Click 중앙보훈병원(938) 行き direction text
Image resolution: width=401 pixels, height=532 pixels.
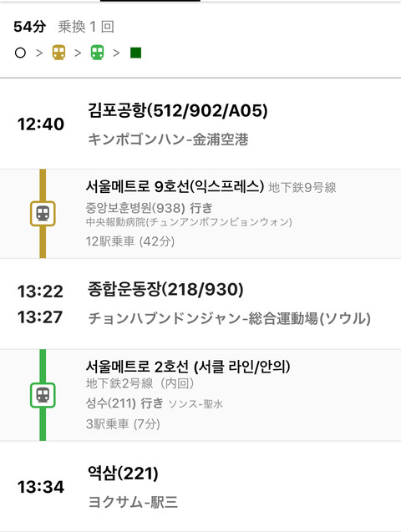pyautogui.click(x=149, y=208)
